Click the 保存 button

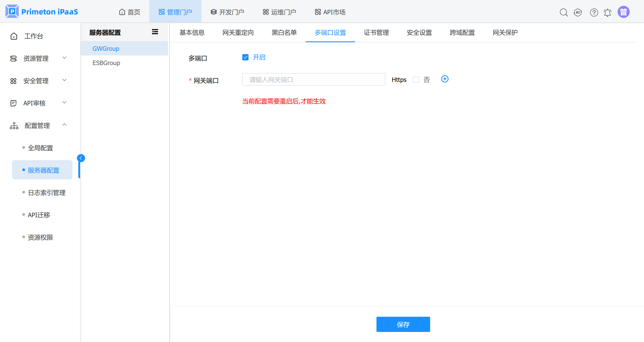pos(403,324)
